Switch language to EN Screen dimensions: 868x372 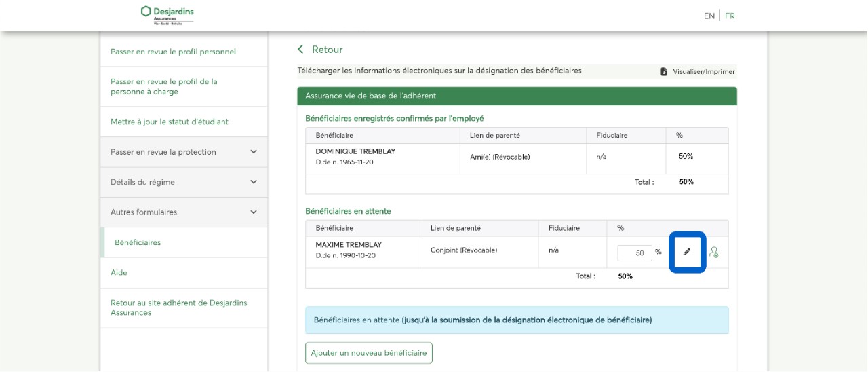tap(709, 16)
